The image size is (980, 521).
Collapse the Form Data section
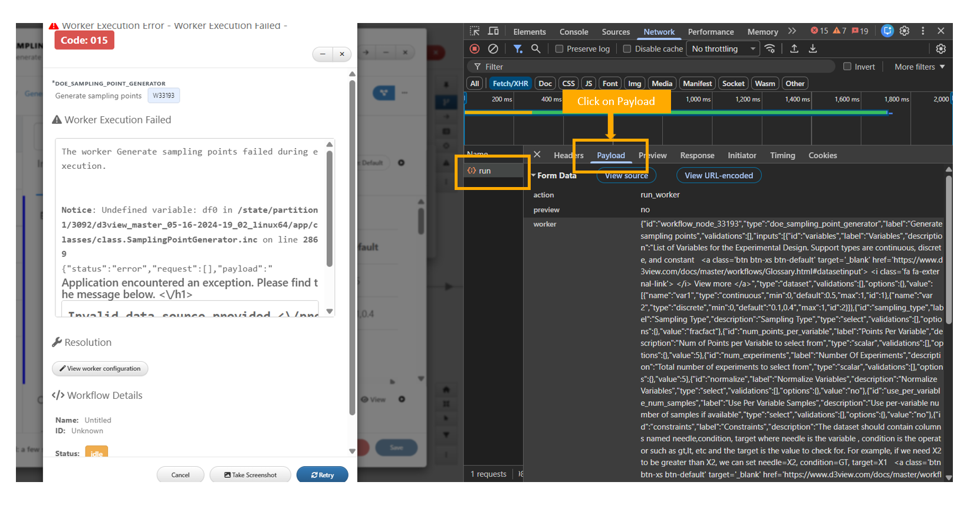tap(534, 176)
